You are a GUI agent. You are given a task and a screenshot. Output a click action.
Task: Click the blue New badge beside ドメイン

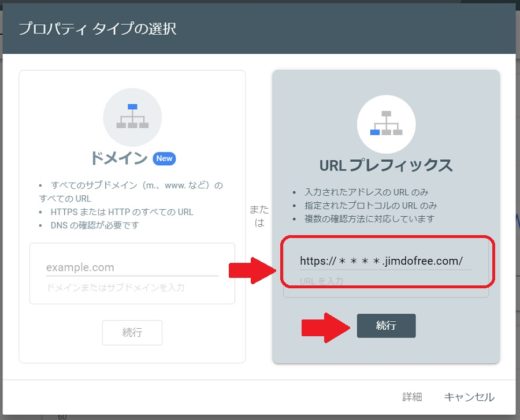coord(164,159)
